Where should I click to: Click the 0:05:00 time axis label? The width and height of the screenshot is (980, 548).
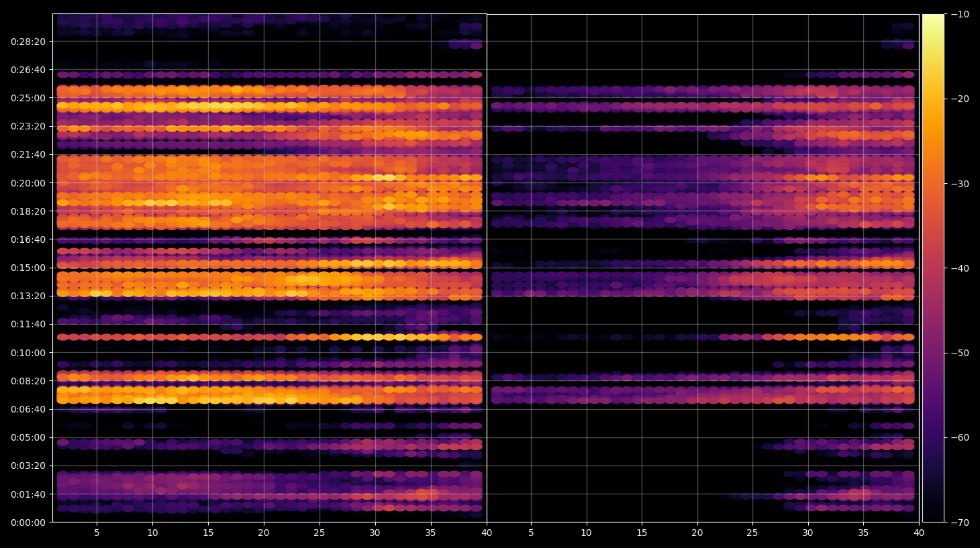[28, 437]
